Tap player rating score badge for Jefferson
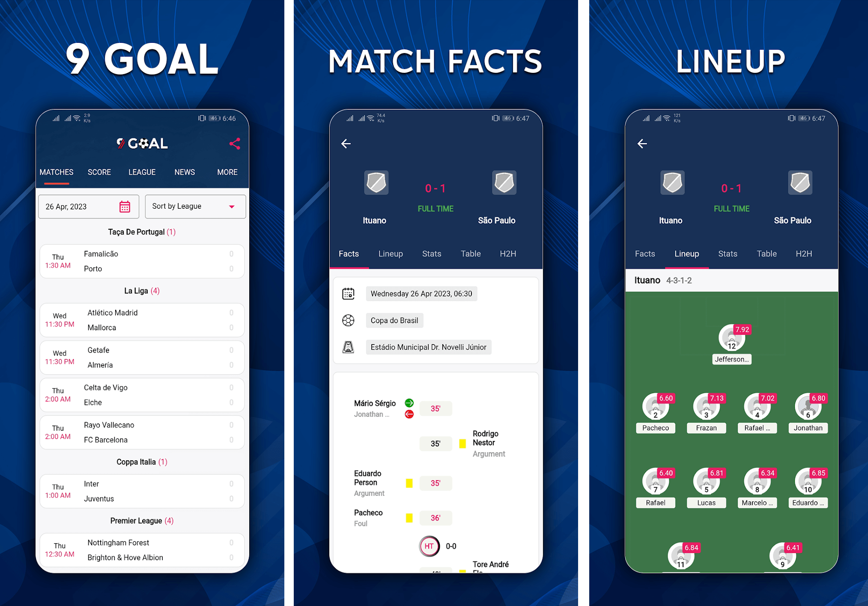The height and width of the screenshot is (606, 868). [743, 330]
